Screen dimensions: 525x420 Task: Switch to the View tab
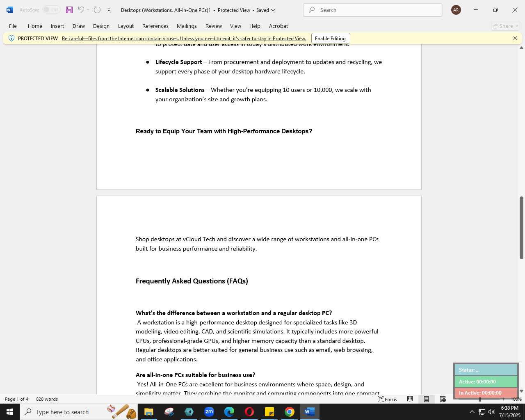point(235,26)
